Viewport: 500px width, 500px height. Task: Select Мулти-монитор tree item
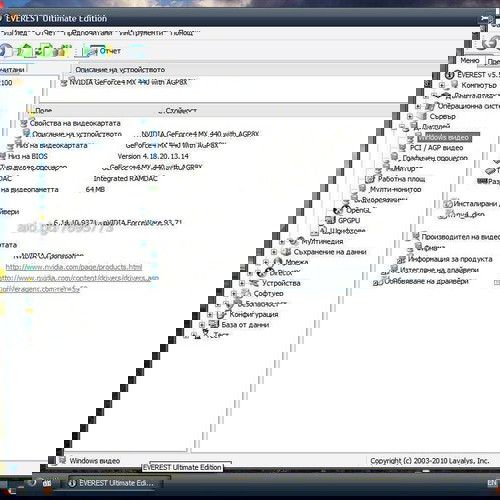pos(395,189)
